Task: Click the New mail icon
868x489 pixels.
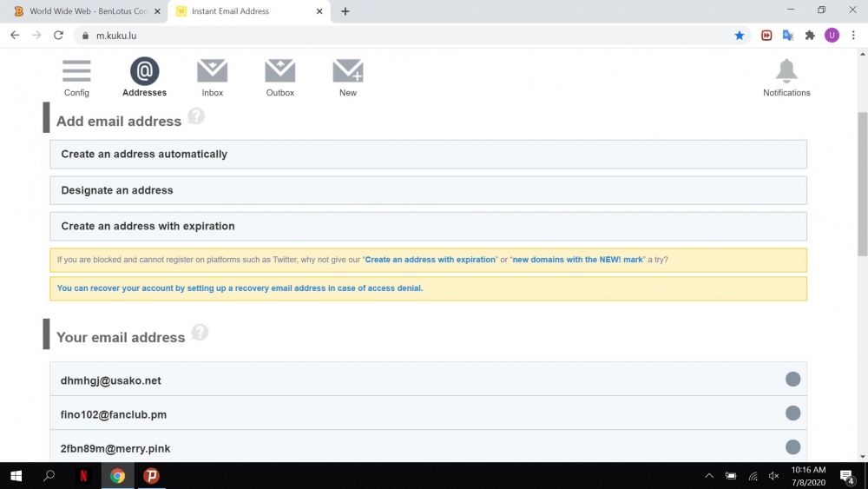Action: pyautogui.click(x=347, y=71)
